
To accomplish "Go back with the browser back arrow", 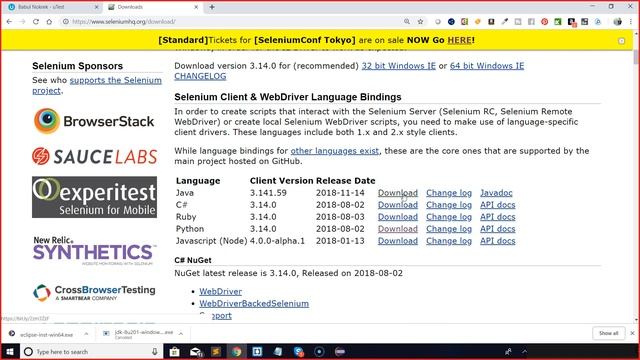I will pyautogui.click(x=9, y=22).
